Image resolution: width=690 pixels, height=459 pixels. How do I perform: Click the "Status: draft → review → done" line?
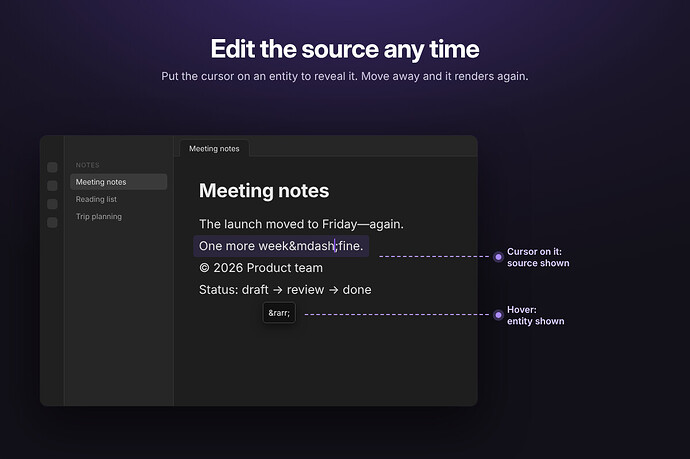click(285, 290)
